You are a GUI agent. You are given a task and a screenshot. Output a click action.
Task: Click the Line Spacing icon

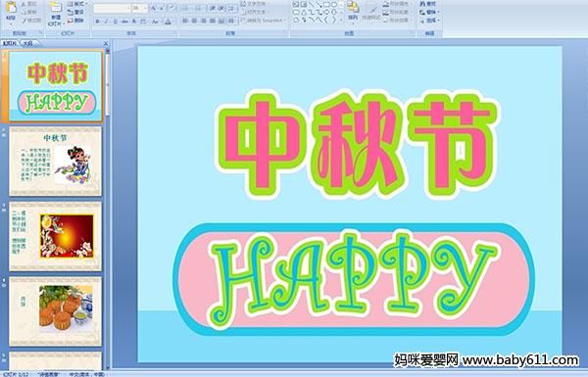tap(231, 8)
